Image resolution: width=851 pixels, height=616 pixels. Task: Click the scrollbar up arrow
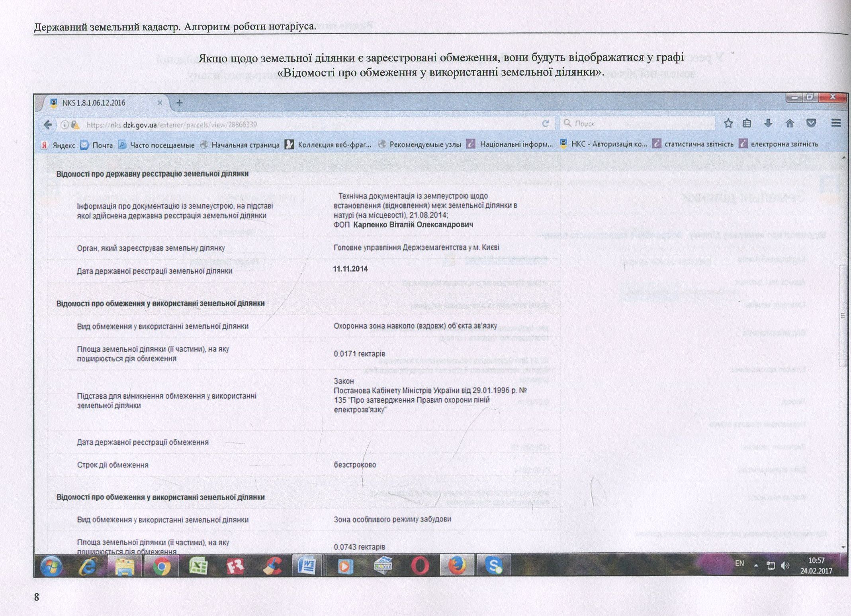point(843,158)
